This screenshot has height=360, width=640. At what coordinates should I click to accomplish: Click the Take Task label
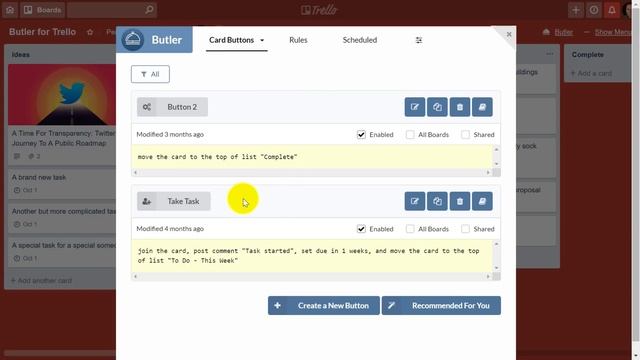click(x=183, y=201)
